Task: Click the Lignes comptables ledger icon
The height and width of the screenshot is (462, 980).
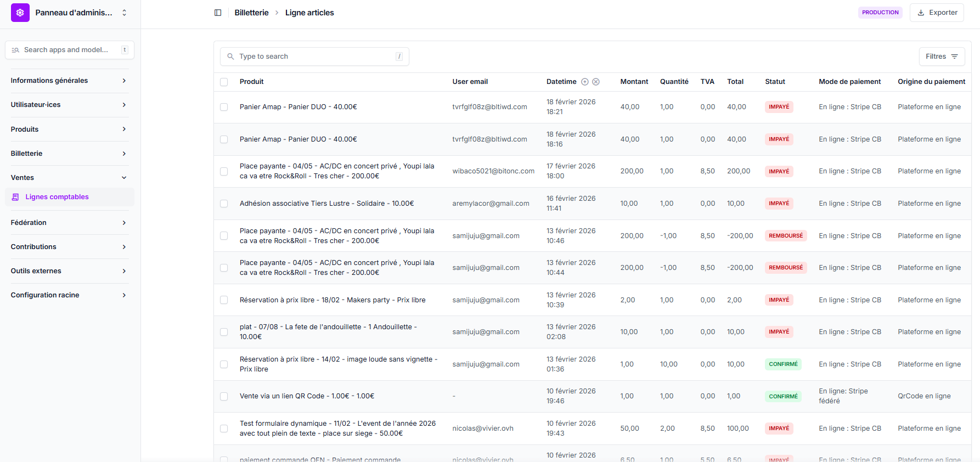Action: tap(15, 197)
